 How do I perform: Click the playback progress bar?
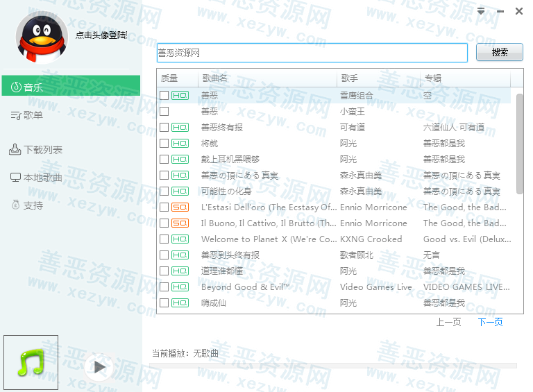pos(334,366)
